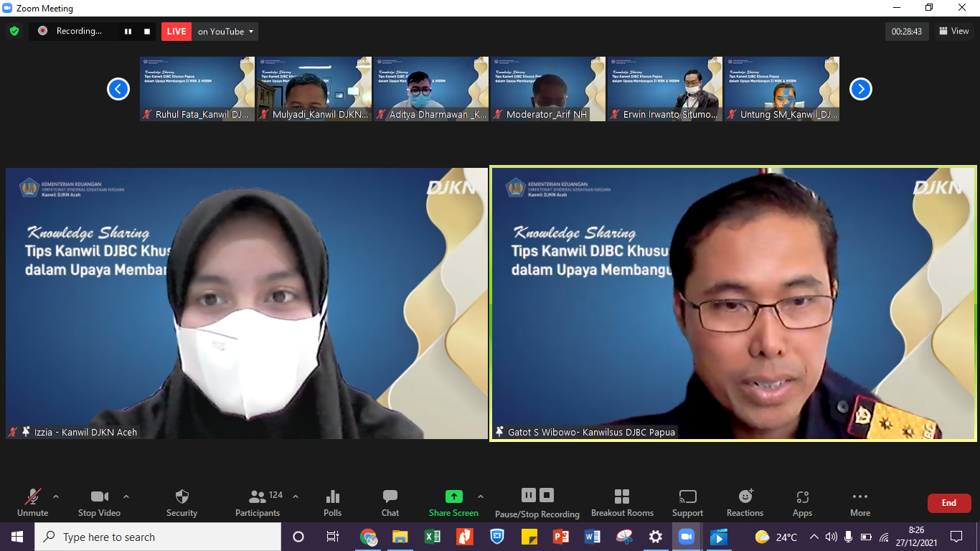Viewport: 980px width, 551px height.
Task: Open Breakout Rooms
Action: point(622,502)
